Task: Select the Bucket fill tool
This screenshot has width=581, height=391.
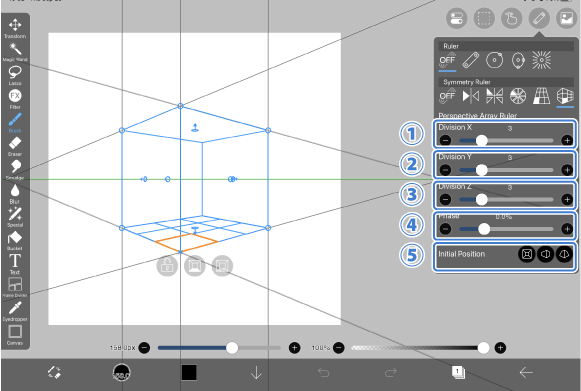Action: pyautogui.click(x=15, y=241)
